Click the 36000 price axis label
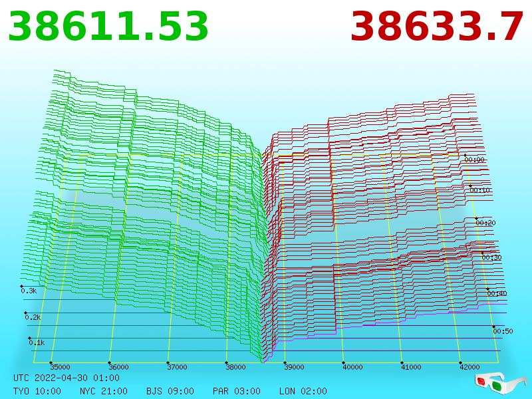The height and width of the screenshot is (399, 532). pyautogui.click(x=118, y=367)
